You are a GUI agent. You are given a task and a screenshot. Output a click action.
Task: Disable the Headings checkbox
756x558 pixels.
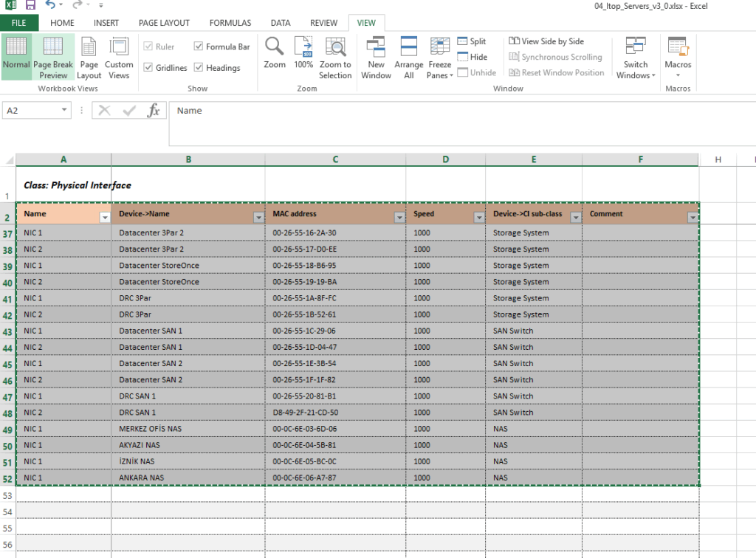tap(199, 68)
